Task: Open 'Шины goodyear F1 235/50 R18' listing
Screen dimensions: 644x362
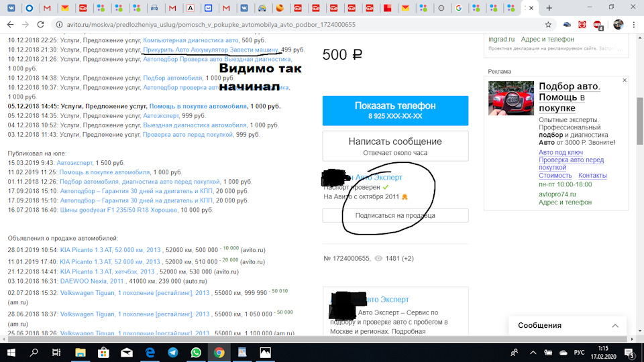Action: pyautogui.click(x=119, y=210)
